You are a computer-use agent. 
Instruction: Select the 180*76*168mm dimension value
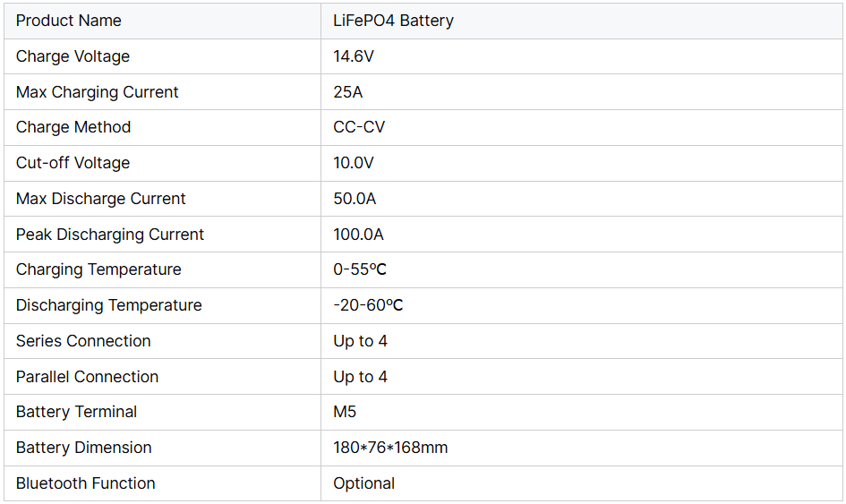click(390, 448)
